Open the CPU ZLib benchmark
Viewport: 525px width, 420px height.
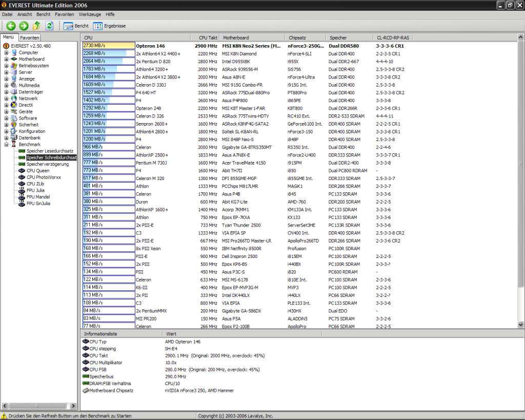click(x=35, y=184)
